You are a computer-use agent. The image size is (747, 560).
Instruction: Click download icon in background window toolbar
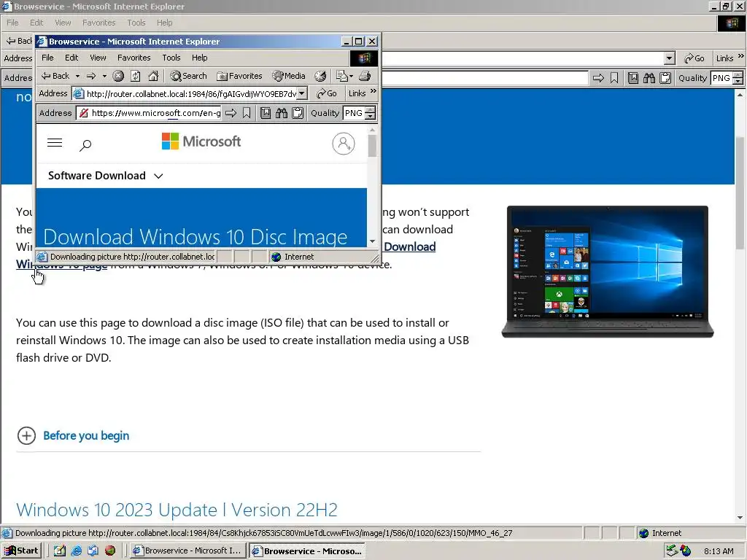633,78
